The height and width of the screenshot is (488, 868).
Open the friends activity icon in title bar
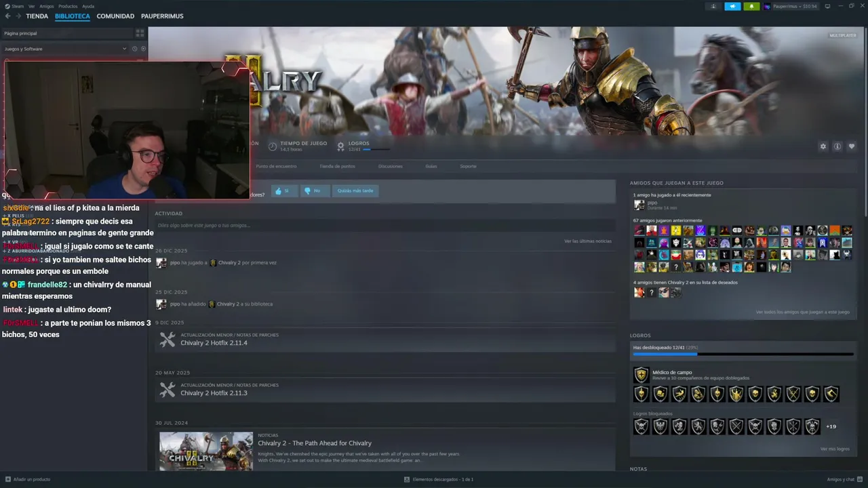(x=713, y=6)
